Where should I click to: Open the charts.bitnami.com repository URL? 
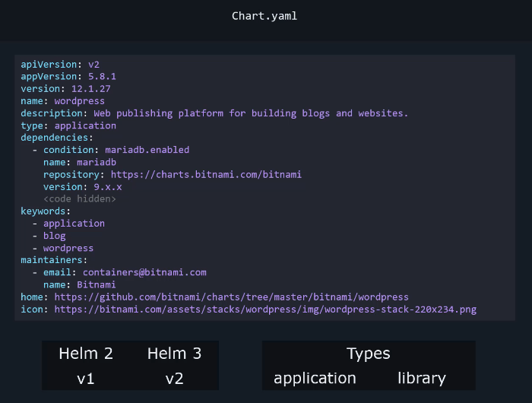206,175
